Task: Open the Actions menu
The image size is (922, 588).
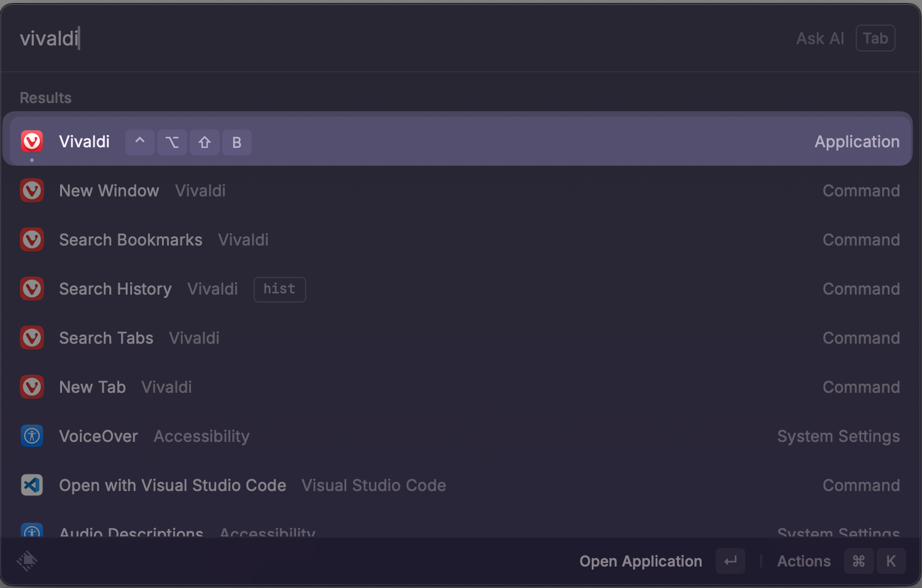Action: [x=804, y=561]
